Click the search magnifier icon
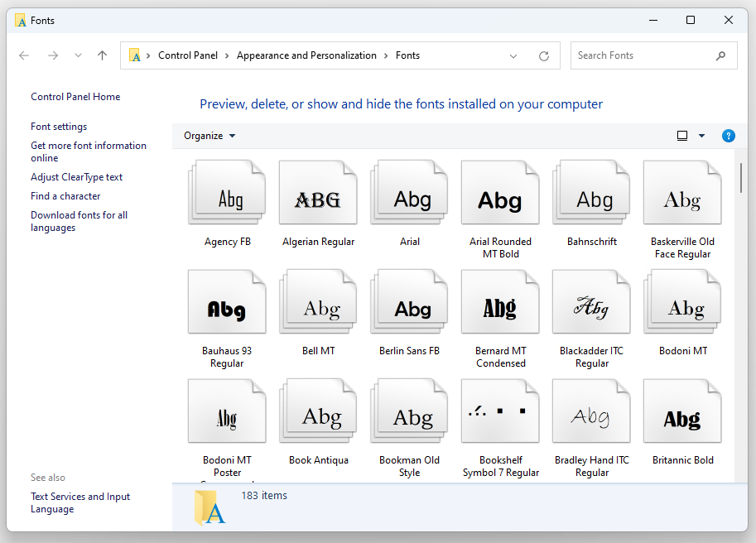 tap(720, 56)
